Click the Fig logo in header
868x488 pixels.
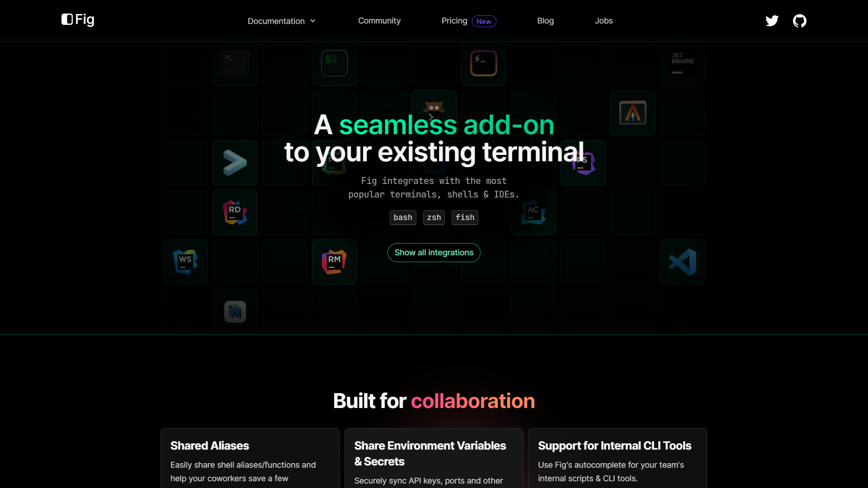tap(78, 20)
